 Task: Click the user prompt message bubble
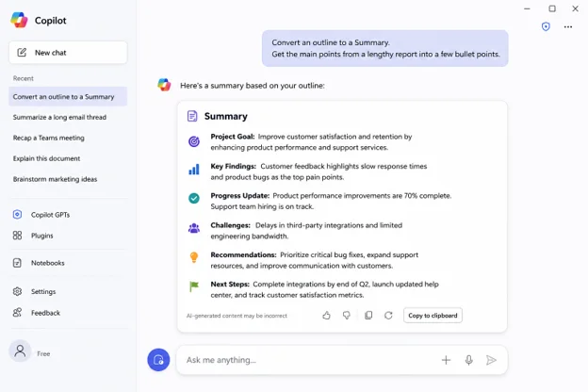[x=385, y=48]
